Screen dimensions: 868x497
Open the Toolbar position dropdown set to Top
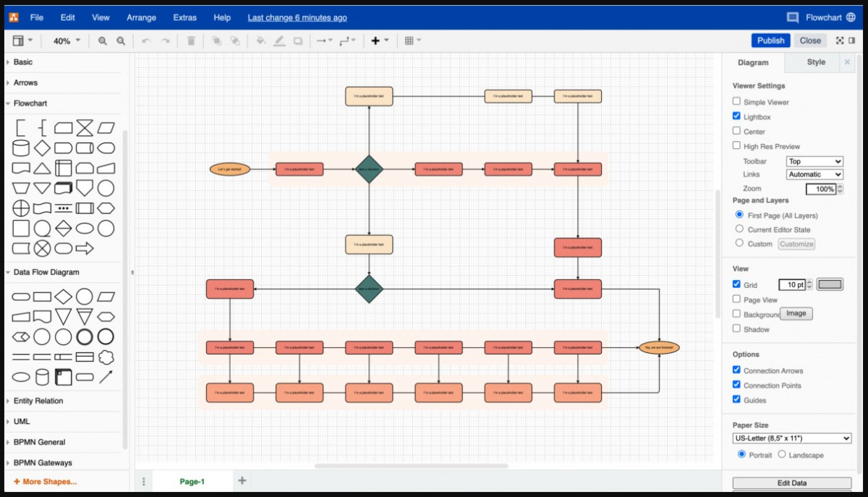815,161
